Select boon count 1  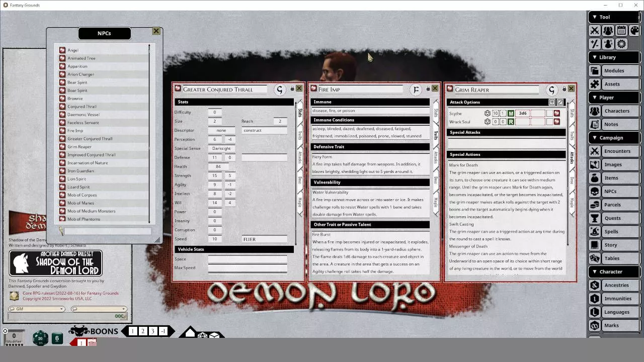(x=132, y=331)
